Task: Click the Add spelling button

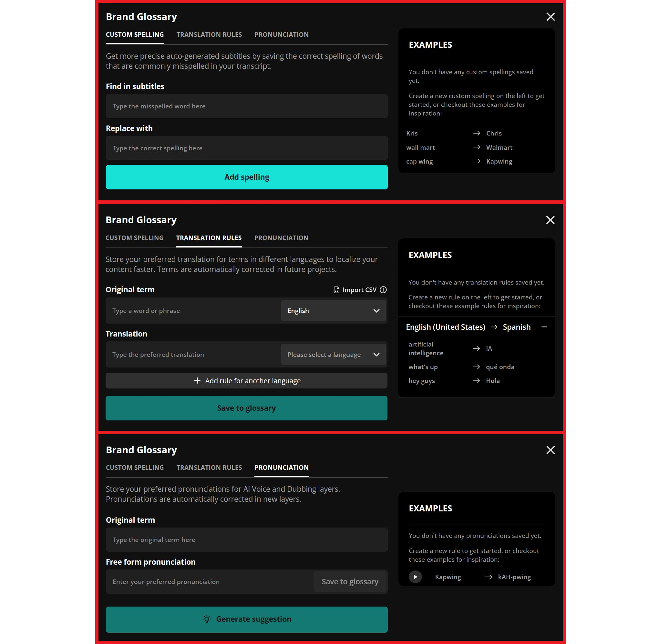Action: click(246, 176)
